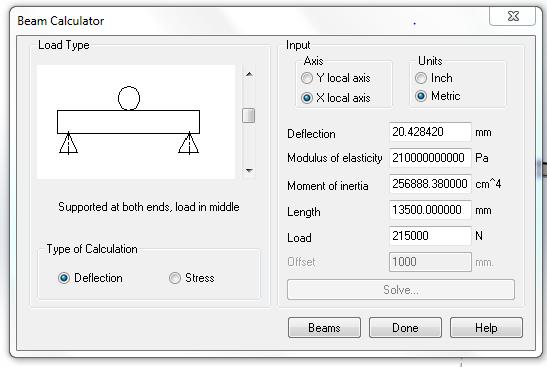Click the disabled Offset field

pyautogui.click(x=430, y=262)
